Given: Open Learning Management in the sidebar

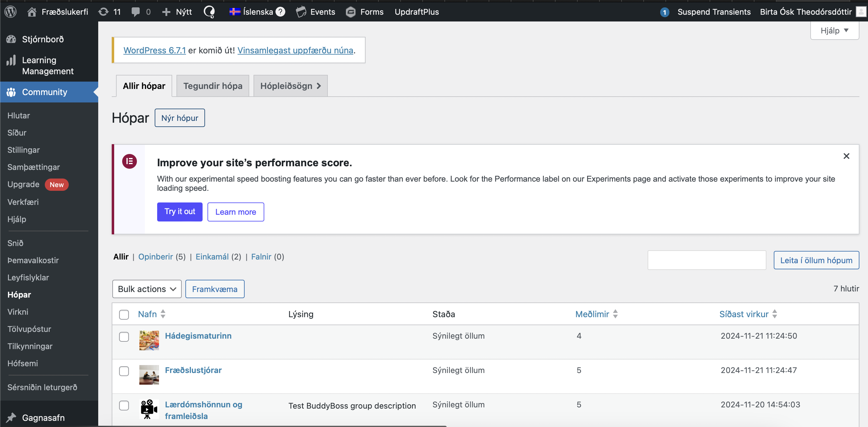Looking at the screenshot, I should (x=48, y=65).
